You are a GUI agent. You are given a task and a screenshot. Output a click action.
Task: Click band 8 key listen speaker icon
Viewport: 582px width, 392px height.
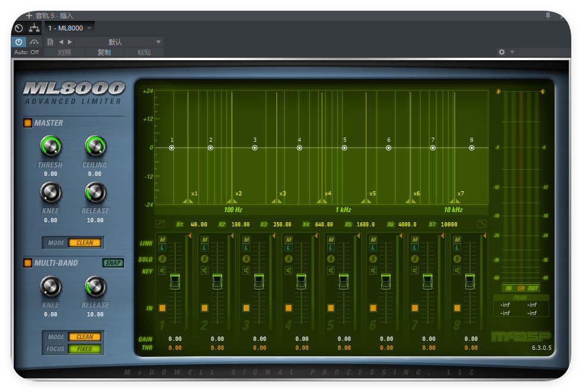[457, 270]
